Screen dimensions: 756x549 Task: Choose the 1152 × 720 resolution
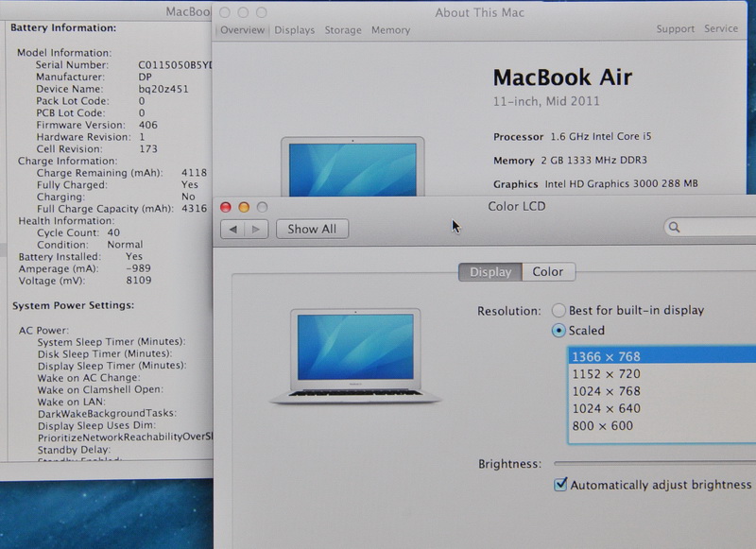[x=662, y=373]
